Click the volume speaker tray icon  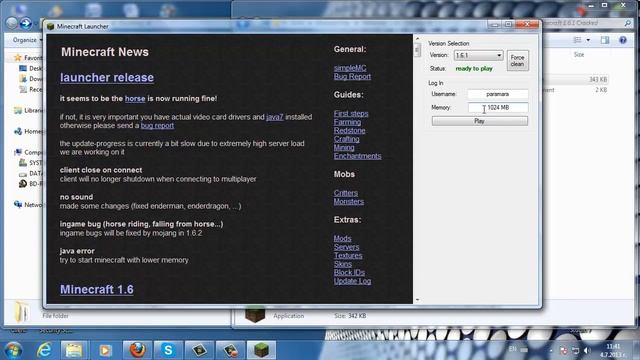pyautogui.click(x=587, y=351)
